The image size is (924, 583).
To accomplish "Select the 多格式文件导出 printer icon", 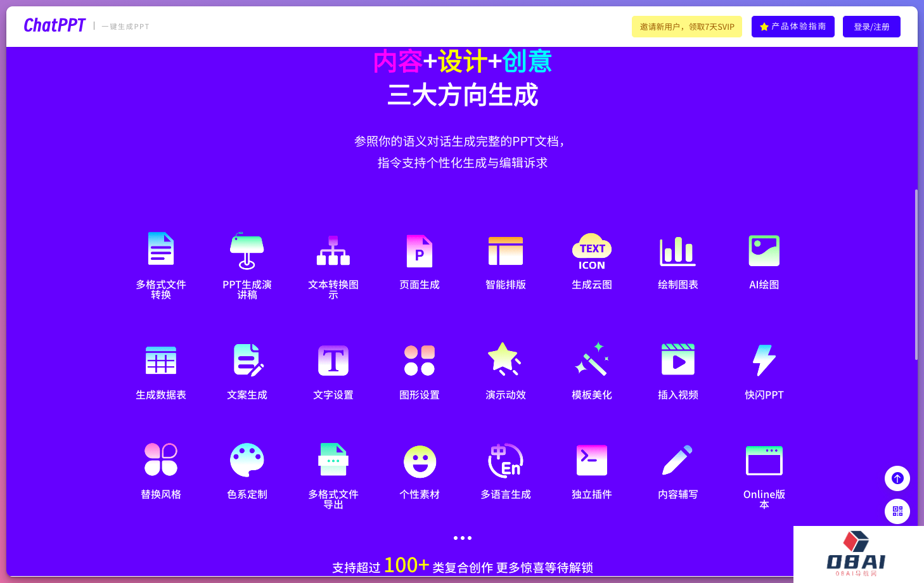I will pos(333,459).
